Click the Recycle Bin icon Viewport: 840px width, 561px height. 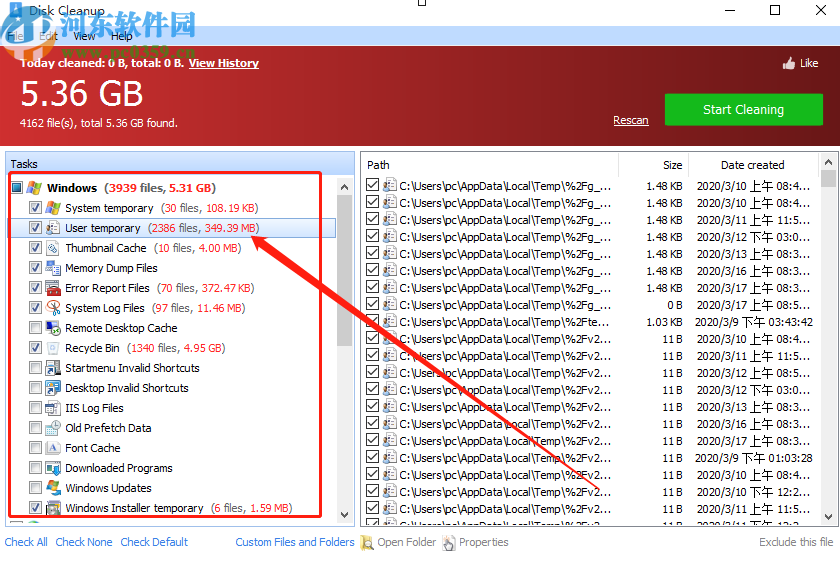(x=53, y=348)
